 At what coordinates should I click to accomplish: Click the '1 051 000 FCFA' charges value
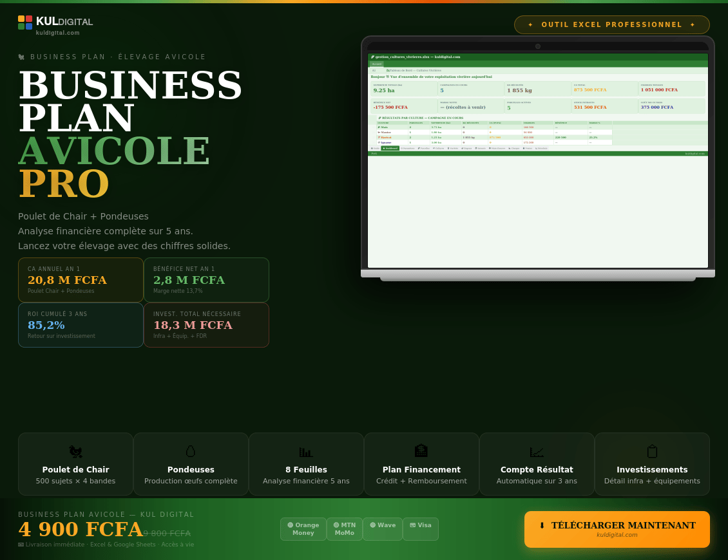coord(659,90)
